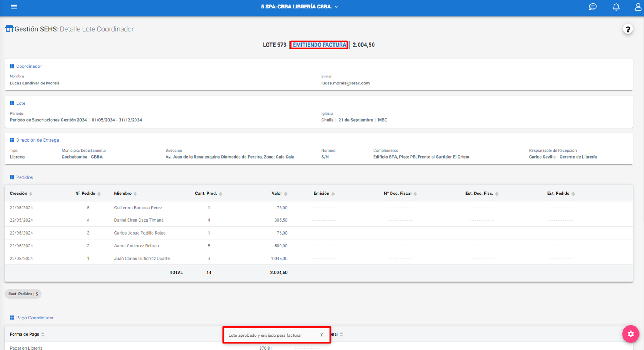The image size is (644, 350).
Task: Click the help question mark button
Action: (628, 29)
